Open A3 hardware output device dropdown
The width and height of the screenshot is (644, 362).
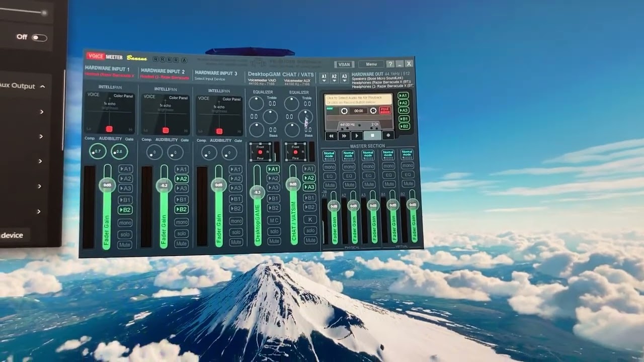344,78
